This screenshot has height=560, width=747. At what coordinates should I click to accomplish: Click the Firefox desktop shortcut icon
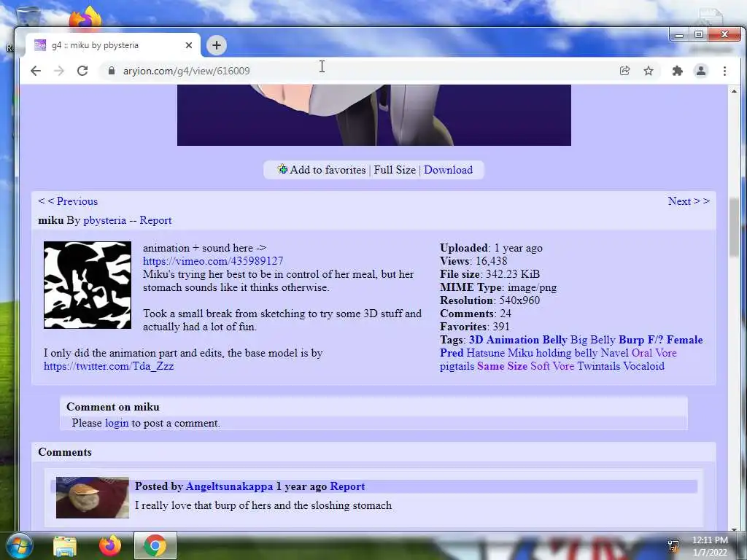click(86, 17)
